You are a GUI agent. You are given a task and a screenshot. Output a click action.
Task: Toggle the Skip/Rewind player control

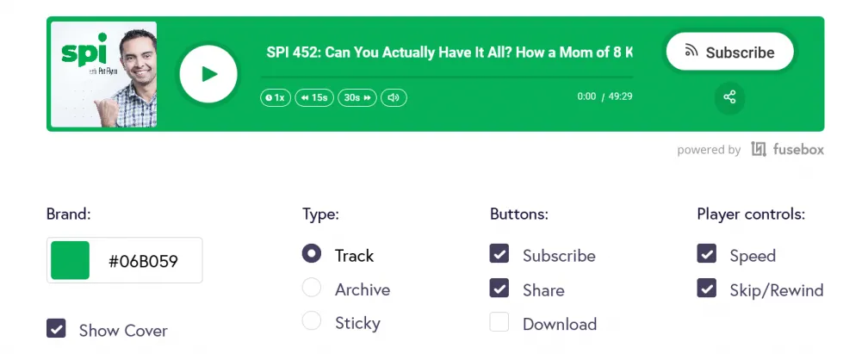(x=706, y=288)
